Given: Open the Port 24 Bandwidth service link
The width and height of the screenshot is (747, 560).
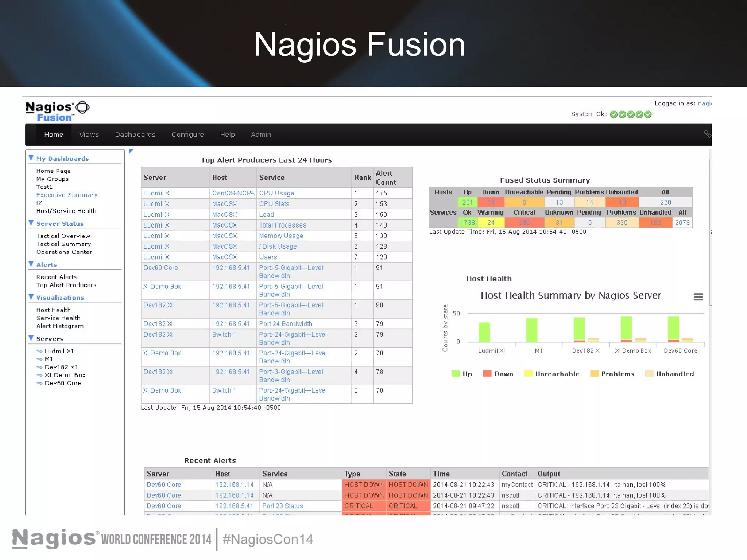Looking at the screenshot, I should tap(286, 324).
